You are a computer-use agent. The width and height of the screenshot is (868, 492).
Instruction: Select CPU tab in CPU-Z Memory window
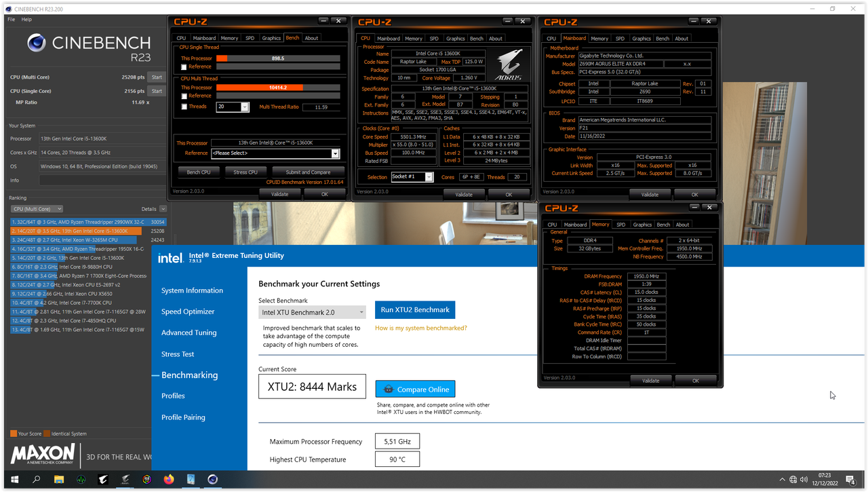pyautogui.click(x=552, y=225)
